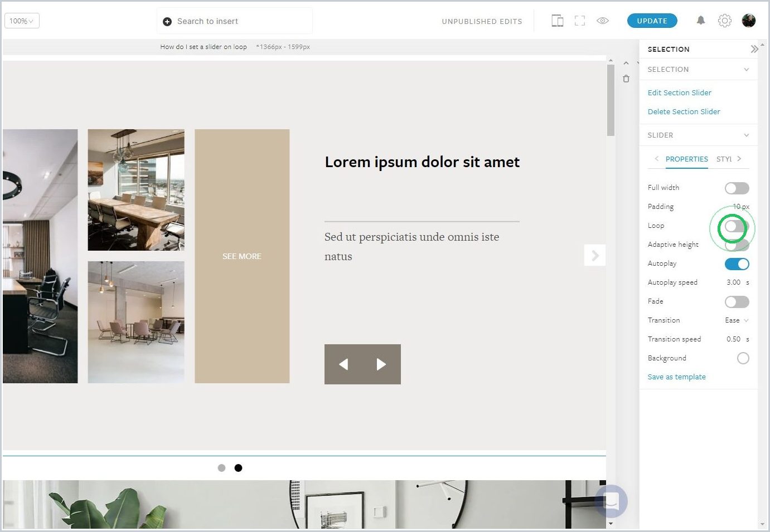Collapse the SELECTION section chevron
The width and height of the screenshot is (770, 532).
click(746, 70)
